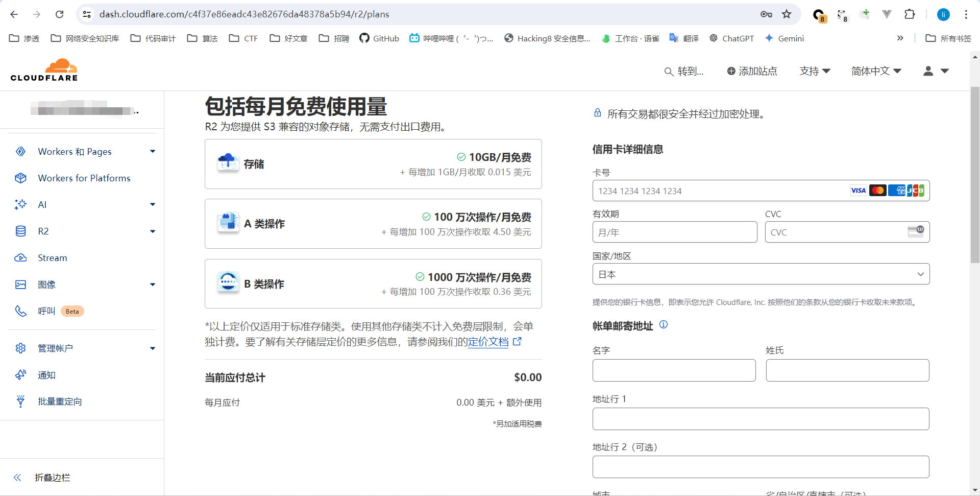Click the page vertical scrollbar thumb
The height and width of the screenshot is (496, 980).
coord(975,175)
